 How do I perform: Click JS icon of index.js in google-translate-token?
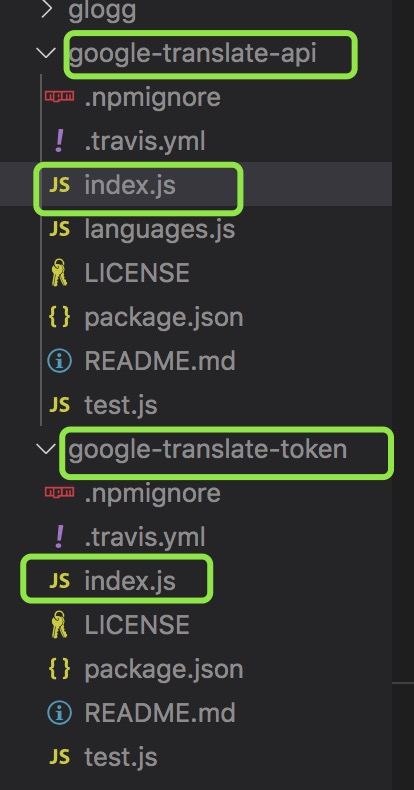(x=59, y=581)
